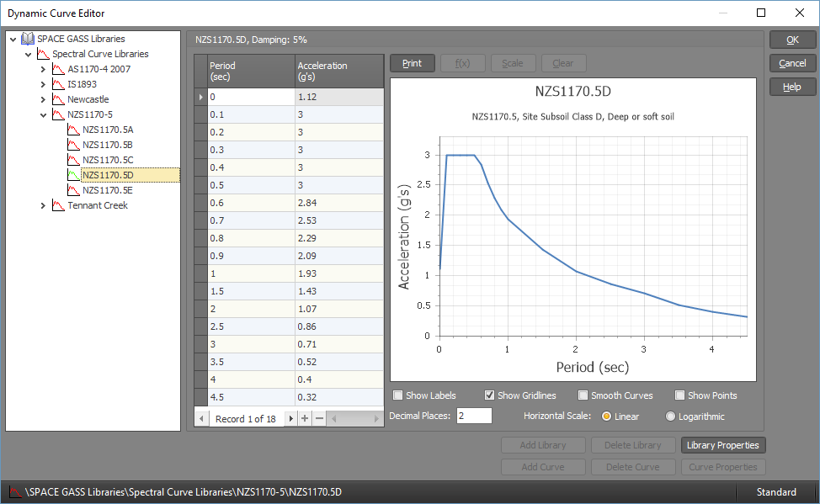
Task: Enable the Show Labels checkbox
Action: click(398, 395)
